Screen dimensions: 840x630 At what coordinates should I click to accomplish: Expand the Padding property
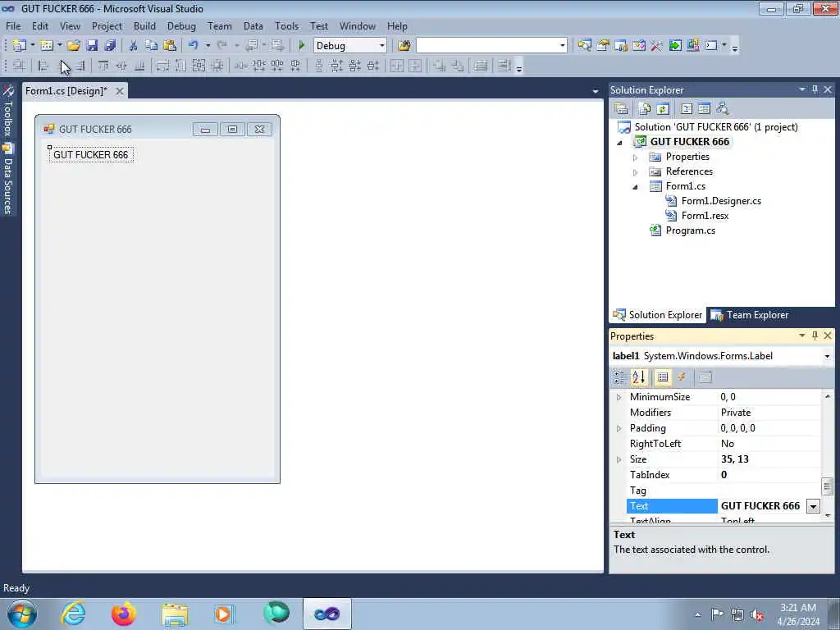(x=619, y=428)
